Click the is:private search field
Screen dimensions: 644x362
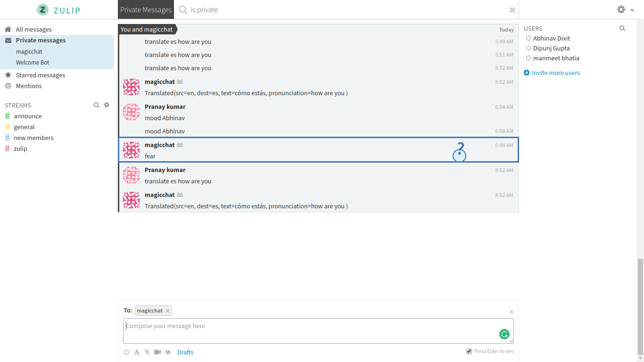point(347,9)
